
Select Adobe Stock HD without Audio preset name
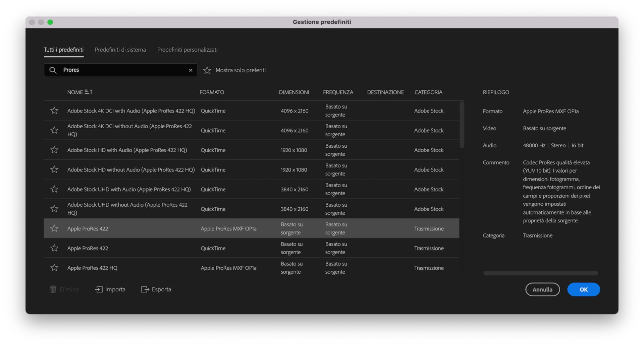pos(131,170)
